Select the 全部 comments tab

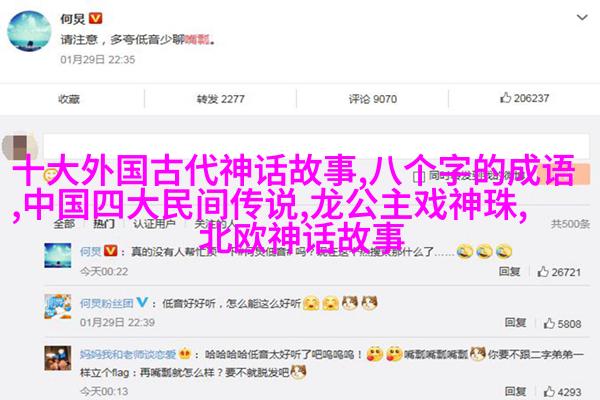click(x=64, y=224)
